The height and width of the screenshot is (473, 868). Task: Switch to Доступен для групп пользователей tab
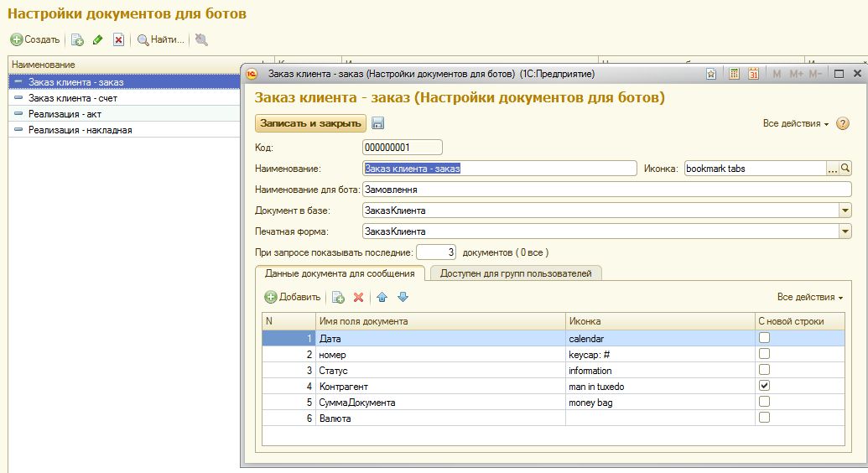click(x=516, y=273)
